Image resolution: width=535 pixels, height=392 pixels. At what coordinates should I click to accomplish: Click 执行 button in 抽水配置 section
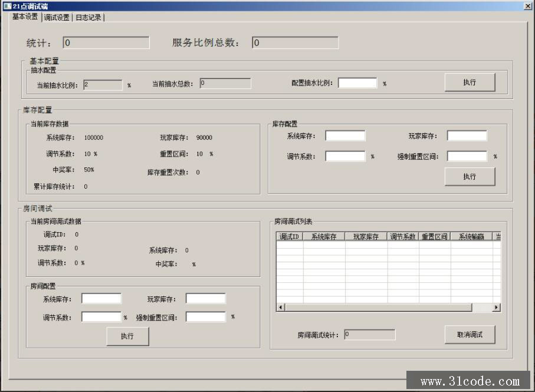470,83
